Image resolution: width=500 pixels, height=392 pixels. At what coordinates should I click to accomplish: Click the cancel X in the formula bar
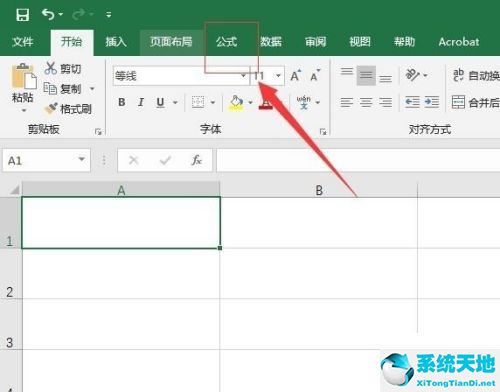click(134, 160)
